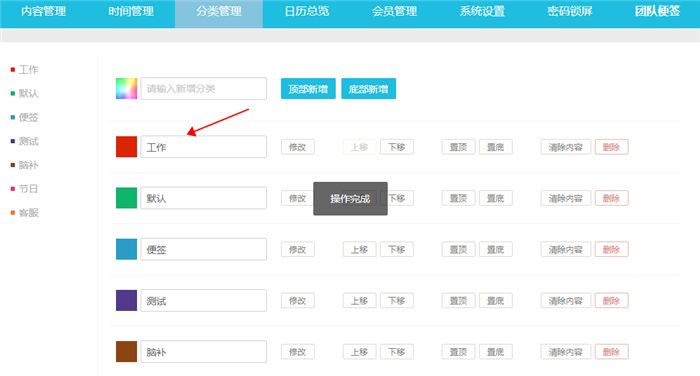The image size is (700, 376).
Task: Select 便签 category in sidebar
Action: click(x=29, y=117)
